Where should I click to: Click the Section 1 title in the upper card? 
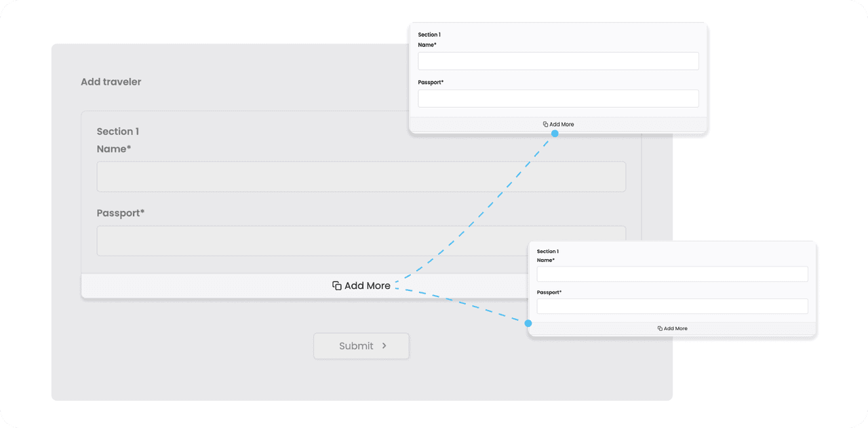coord(429,35)
